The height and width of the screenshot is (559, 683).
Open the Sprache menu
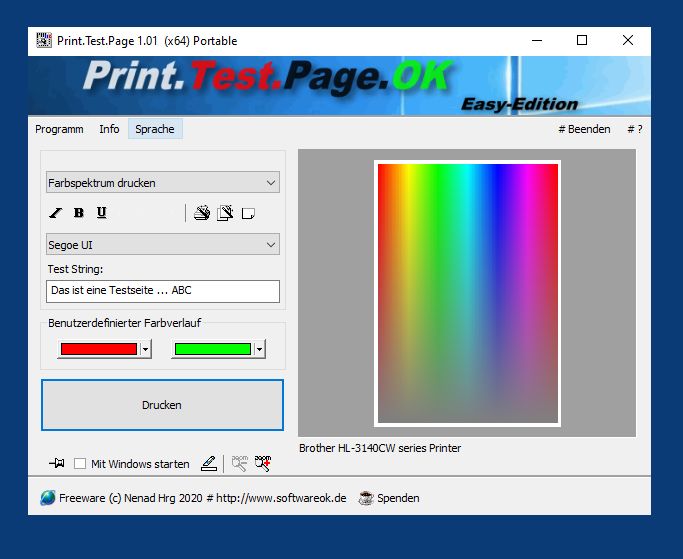(155, 129)
